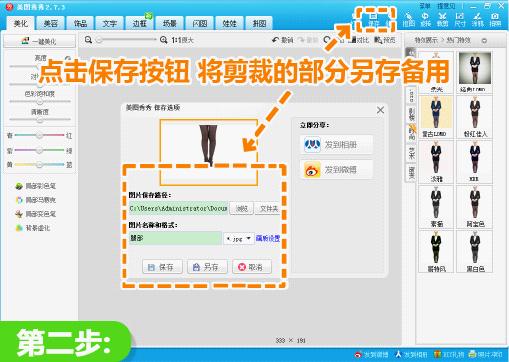This screenshot has width=509, height=362.
Task: Open the 拼图 tab
Action: 259,23
